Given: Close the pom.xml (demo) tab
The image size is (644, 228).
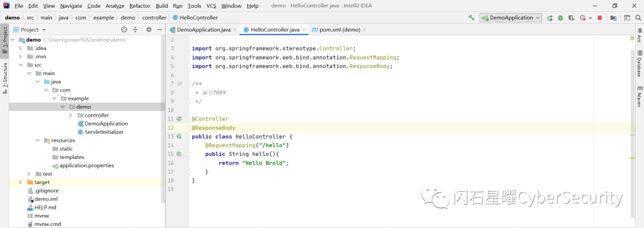Looking at the screenshot, I should [364, 30].
